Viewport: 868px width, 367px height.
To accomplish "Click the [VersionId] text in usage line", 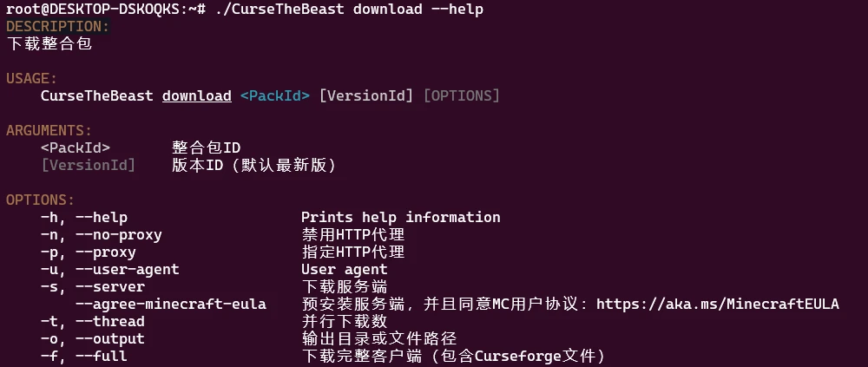I will click(366, 95).
